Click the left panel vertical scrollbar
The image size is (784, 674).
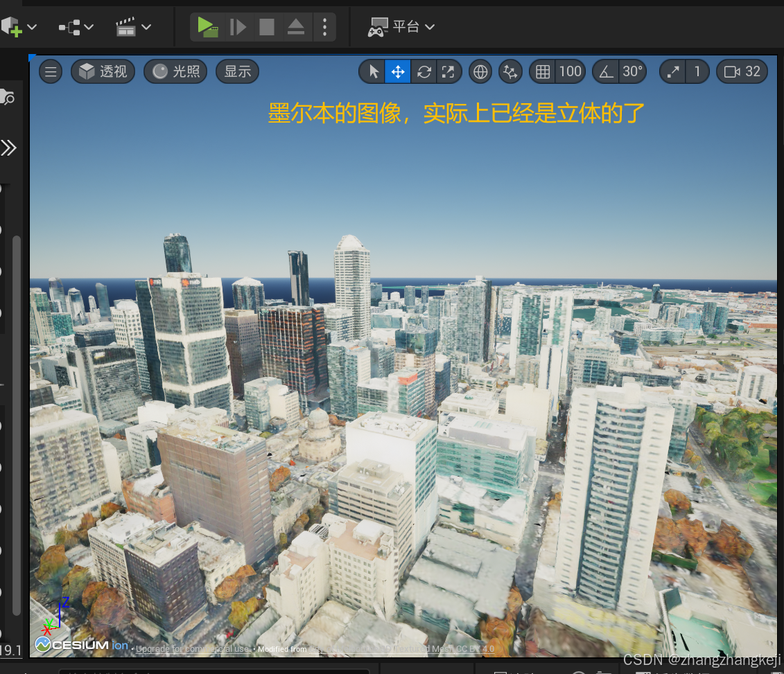click(x=17, y=425)
